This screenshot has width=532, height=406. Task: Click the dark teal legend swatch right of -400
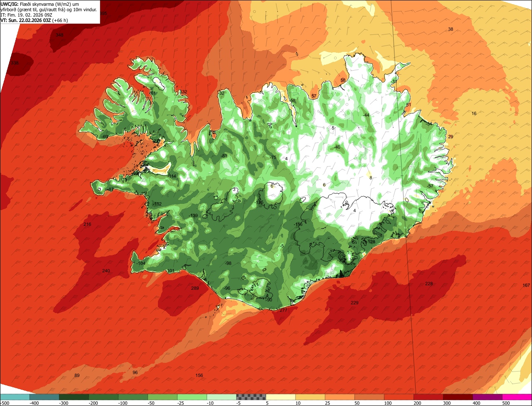44,397
